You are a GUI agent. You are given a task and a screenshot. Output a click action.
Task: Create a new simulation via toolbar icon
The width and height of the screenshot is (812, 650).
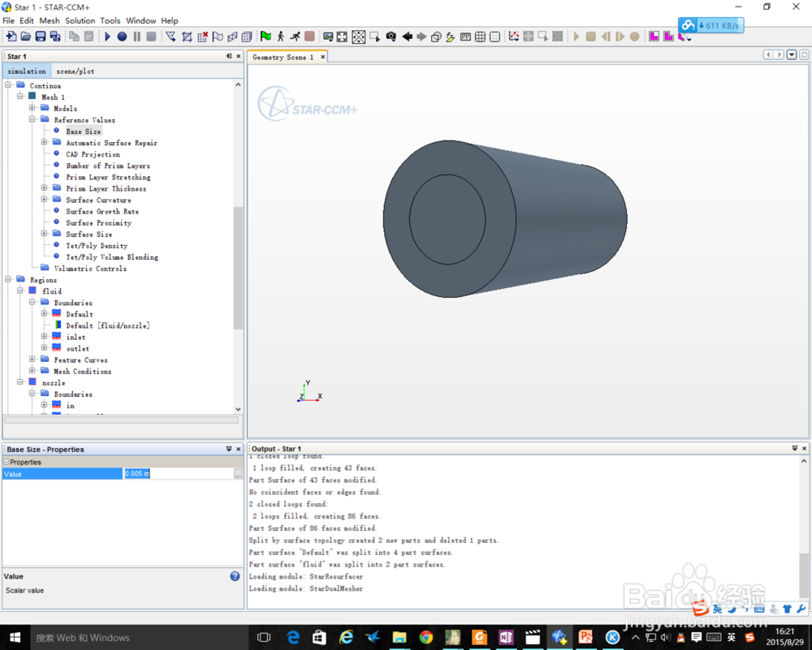pos(11,37)
